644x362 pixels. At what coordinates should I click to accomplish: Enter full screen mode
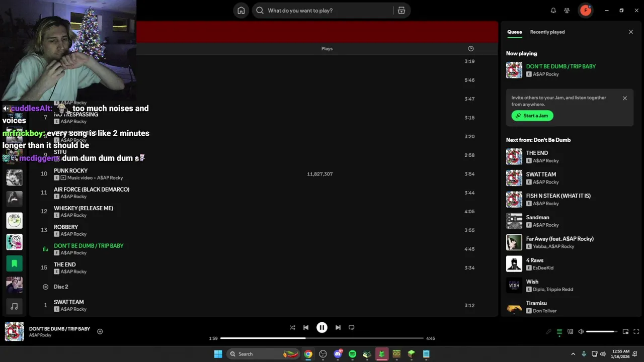636,332
